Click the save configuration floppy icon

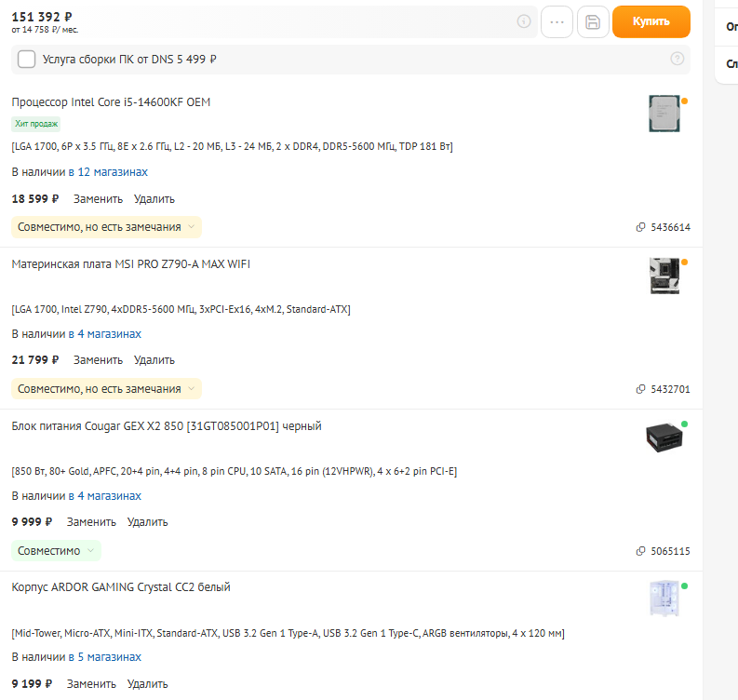click(593, 21)
